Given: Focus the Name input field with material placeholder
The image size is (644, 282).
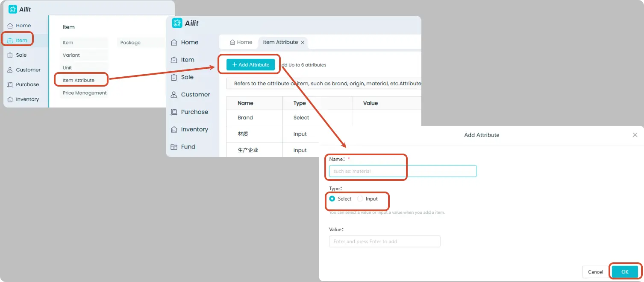Looking at the screenshot, I should 403,171.
